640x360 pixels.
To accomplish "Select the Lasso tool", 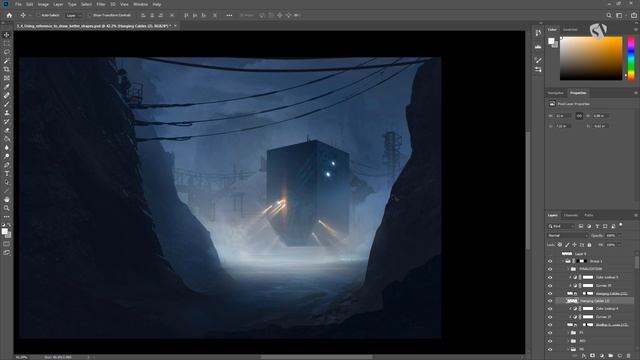I will [7, 52].
